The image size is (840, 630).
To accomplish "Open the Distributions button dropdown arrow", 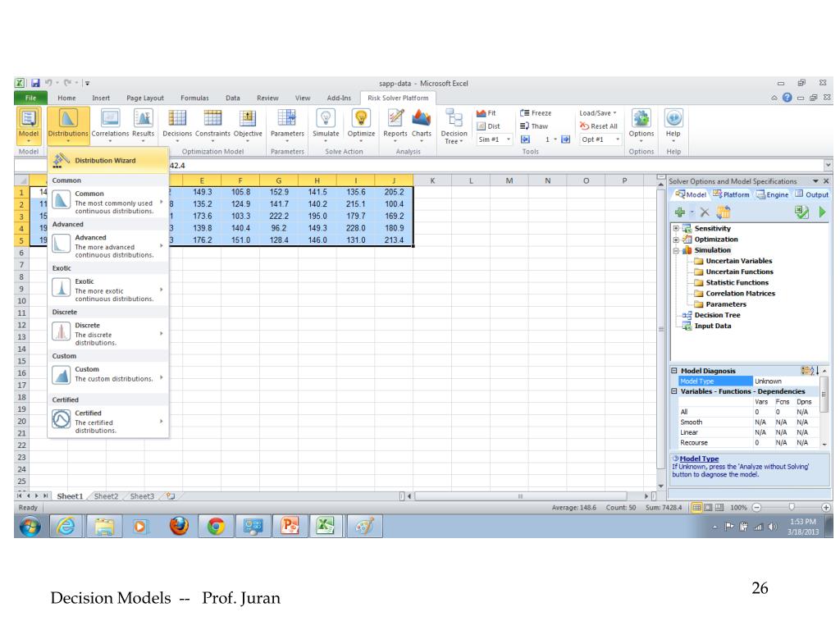I will coord(68,141).
